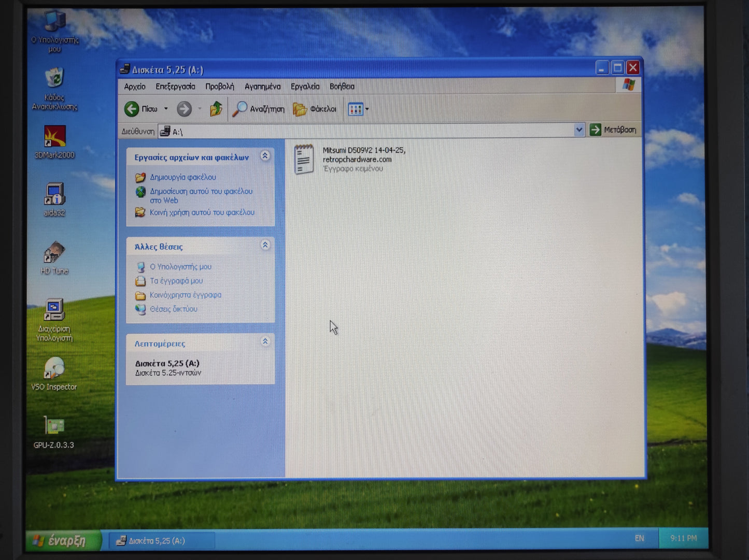Click the Up folder toolbar icon
Image resolution: width=749 pixels, height=560 pixels.
216,109
